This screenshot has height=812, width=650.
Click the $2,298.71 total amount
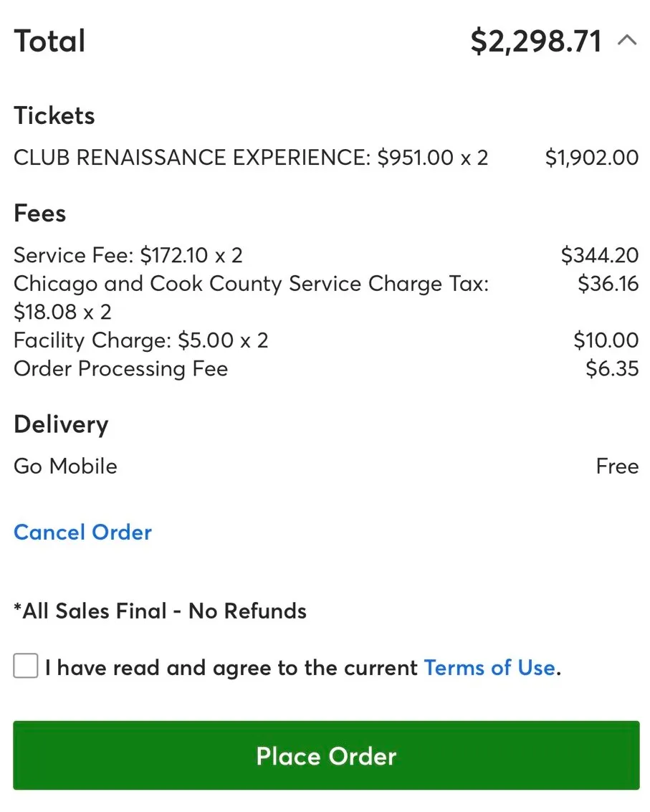point(536,42)
